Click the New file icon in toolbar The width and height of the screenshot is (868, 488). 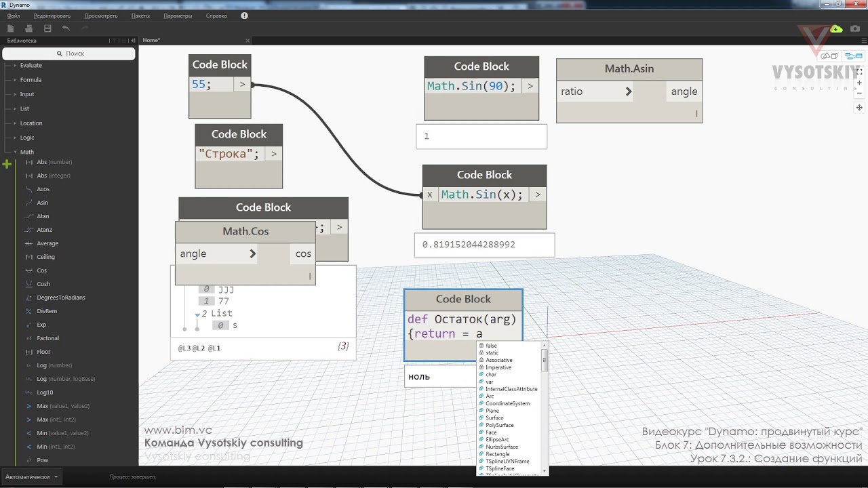[x=11, y=28]
